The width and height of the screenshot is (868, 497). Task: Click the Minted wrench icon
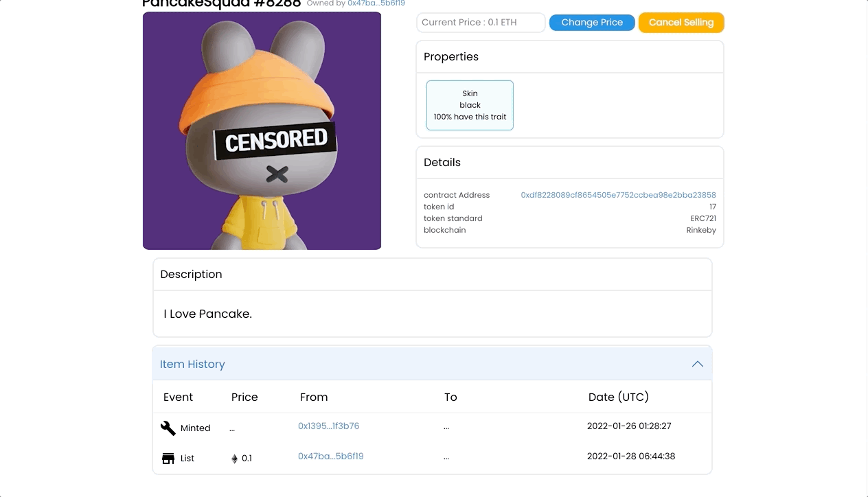point(168,428)
